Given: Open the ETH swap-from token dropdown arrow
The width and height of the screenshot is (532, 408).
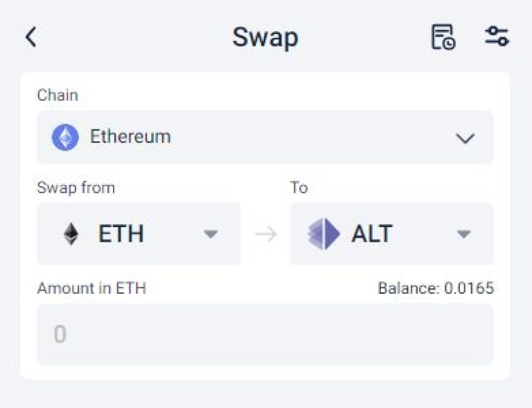Looking at the screenshot, I should coord(211,233).
